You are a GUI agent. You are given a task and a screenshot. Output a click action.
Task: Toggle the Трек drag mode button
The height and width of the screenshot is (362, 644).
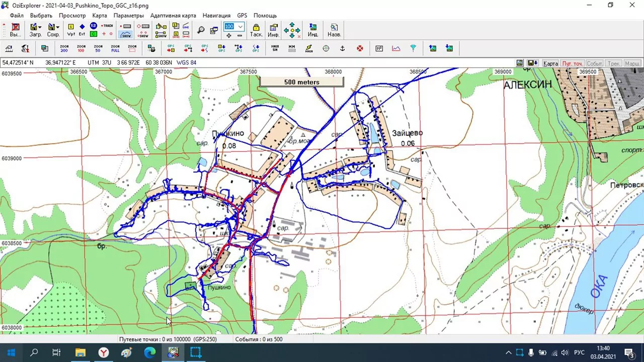coord(613,63)
